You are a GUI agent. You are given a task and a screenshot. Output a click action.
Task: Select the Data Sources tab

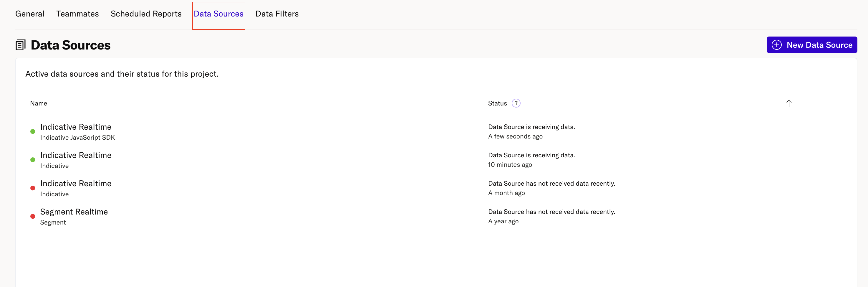click(218, 14)
